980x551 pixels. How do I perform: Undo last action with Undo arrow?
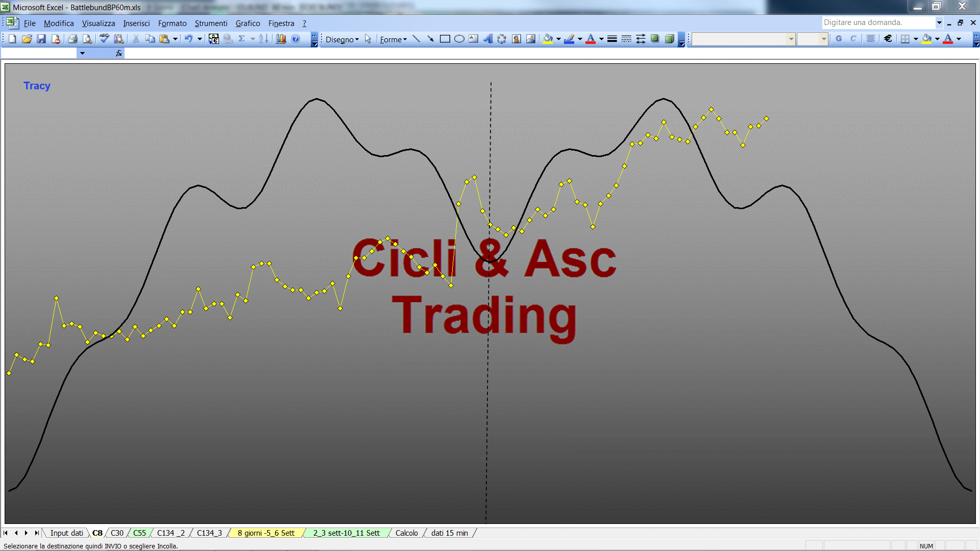pyautogui.click(x=188, y=39)
